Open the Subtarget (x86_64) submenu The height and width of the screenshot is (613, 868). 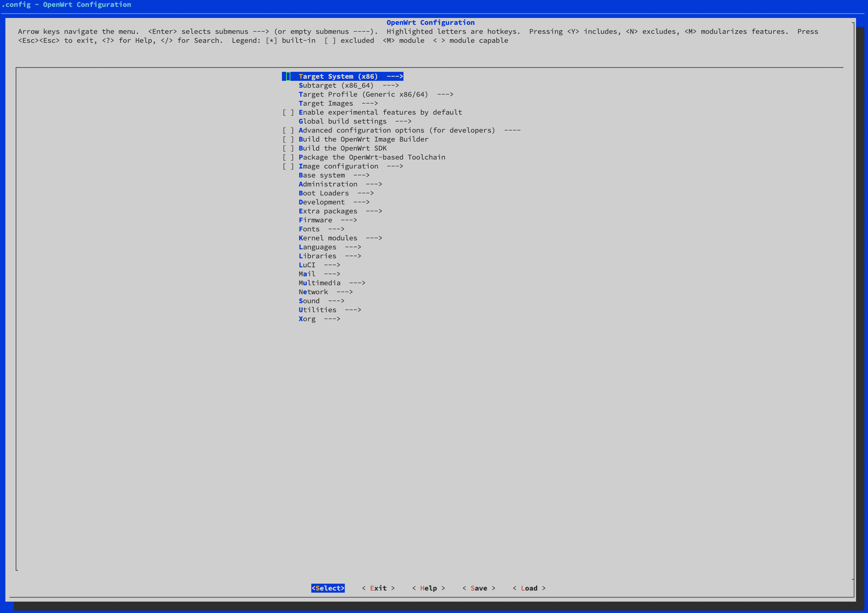click(349, 86)
